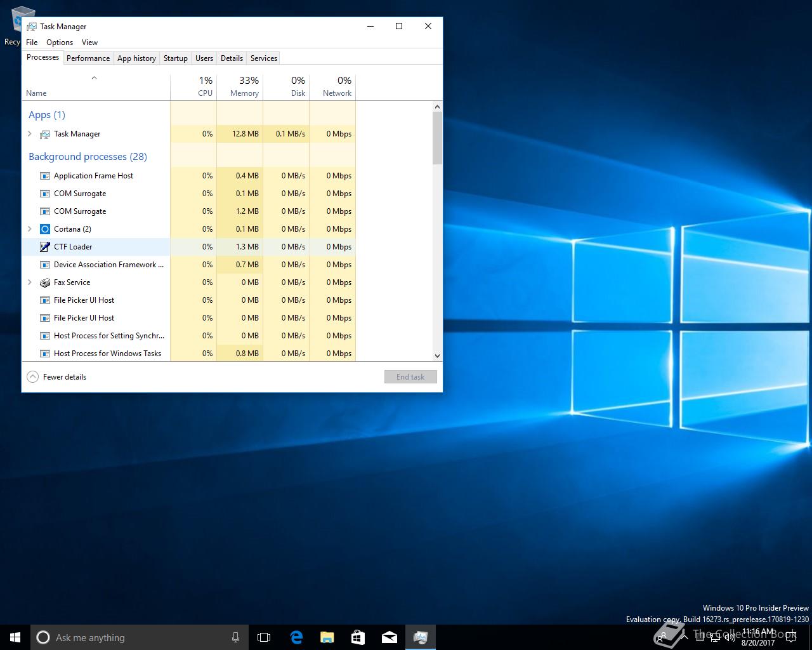Open the Mail app from the taskbar
The image size is (812, 650).
pos(390,637)
